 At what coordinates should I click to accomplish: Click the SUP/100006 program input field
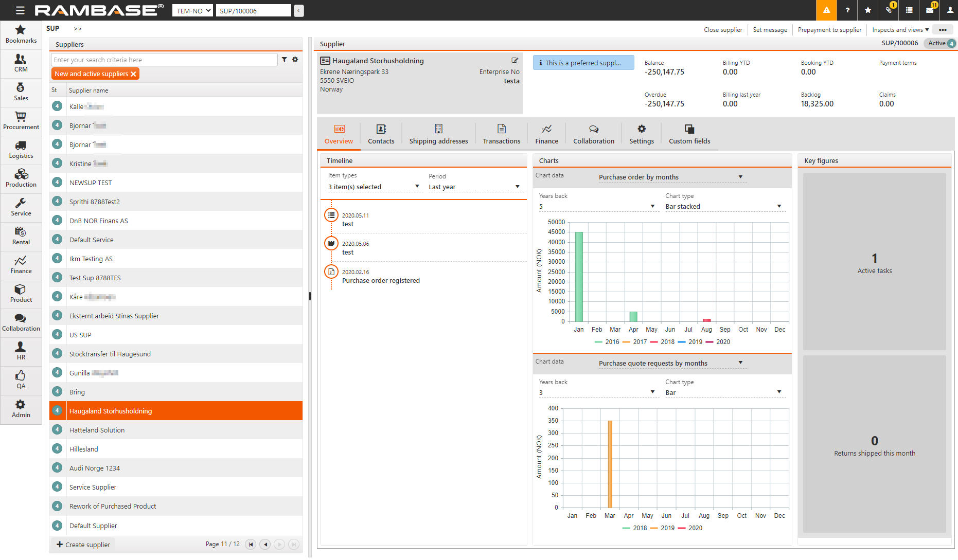pyautogui.click(x=254, y=10)
